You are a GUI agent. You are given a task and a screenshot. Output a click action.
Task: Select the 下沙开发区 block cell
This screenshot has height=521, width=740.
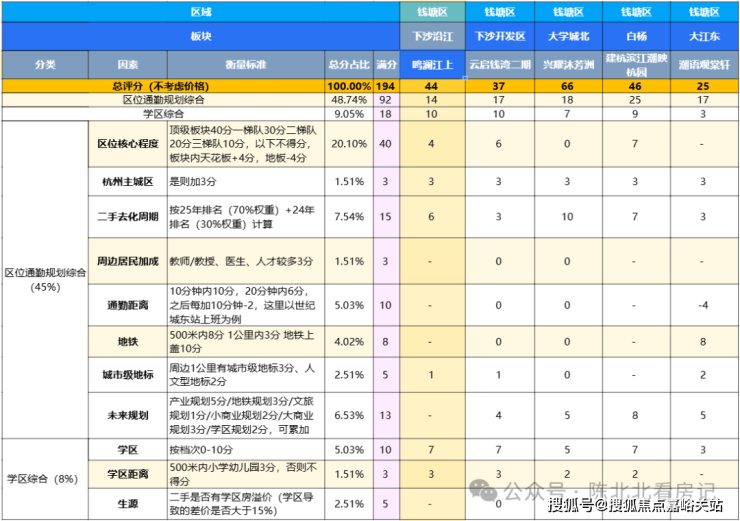500,36
